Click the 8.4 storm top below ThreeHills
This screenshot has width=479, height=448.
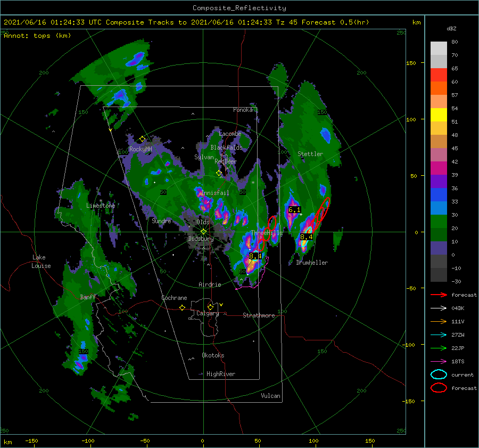tap(255, 256)
